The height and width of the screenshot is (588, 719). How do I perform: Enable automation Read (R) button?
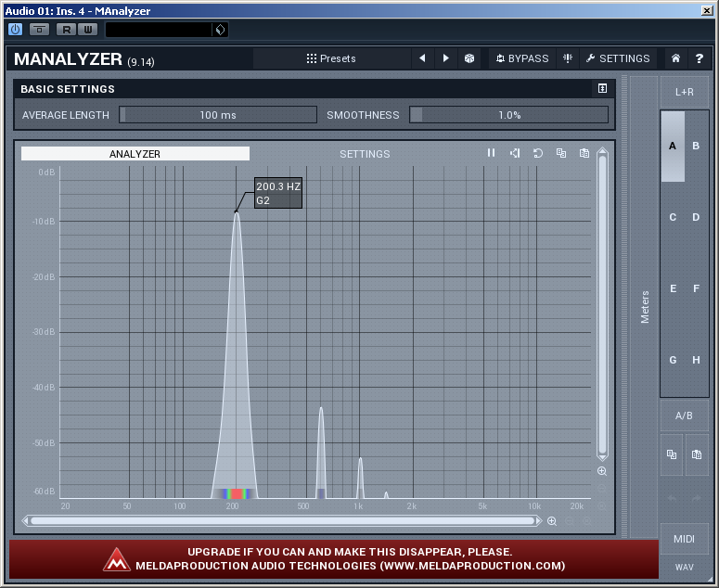coord(67,30)
